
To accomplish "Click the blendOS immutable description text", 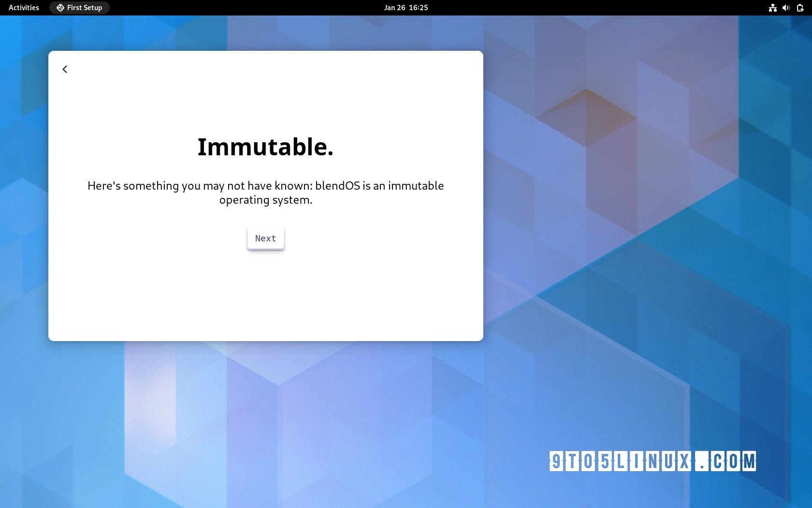I will pos(266,193).
